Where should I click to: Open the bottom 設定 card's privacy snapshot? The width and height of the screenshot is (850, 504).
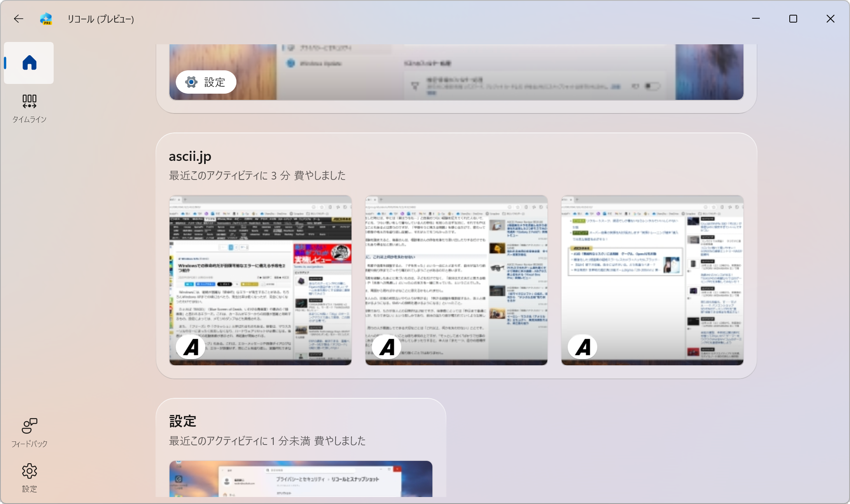tap(301, 479)
